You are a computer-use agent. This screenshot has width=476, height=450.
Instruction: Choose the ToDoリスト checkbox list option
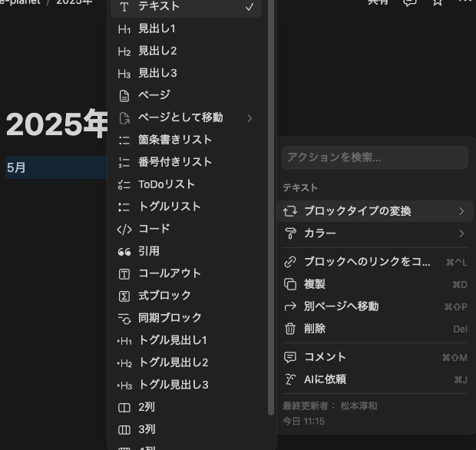click(x=167, y=184)
